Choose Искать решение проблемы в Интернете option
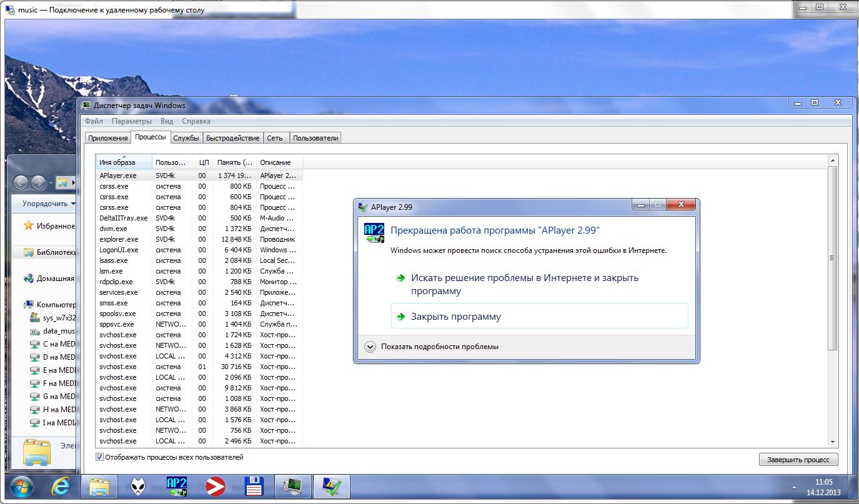Screen dimensions: 859x504 point(539,284)
